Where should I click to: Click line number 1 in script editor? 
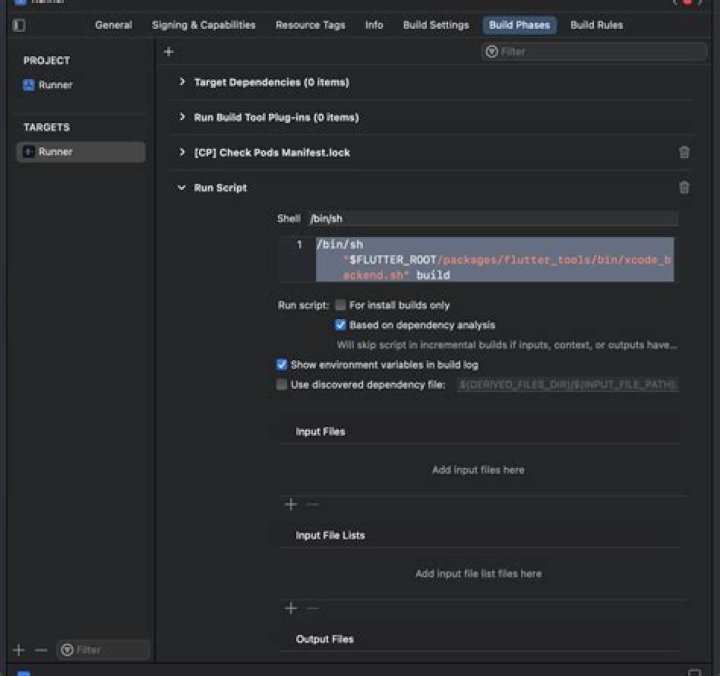pyautogui.click(x=299, y=245)
